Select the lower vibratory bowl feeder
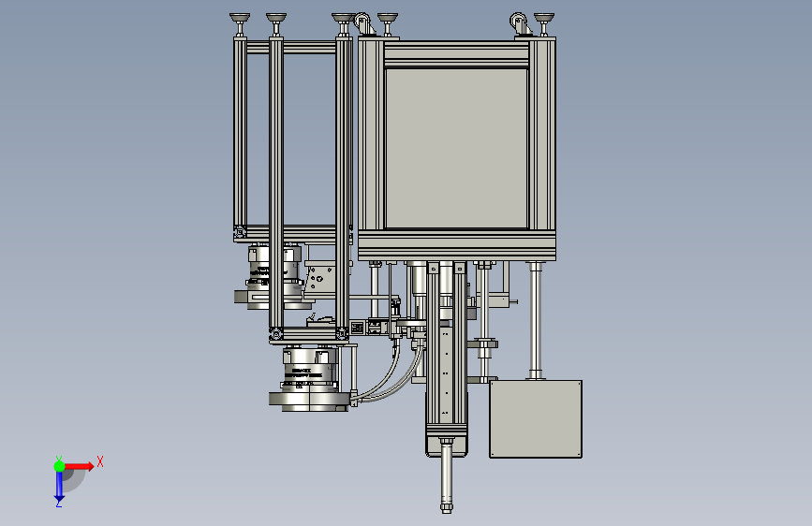 point(309,379)
